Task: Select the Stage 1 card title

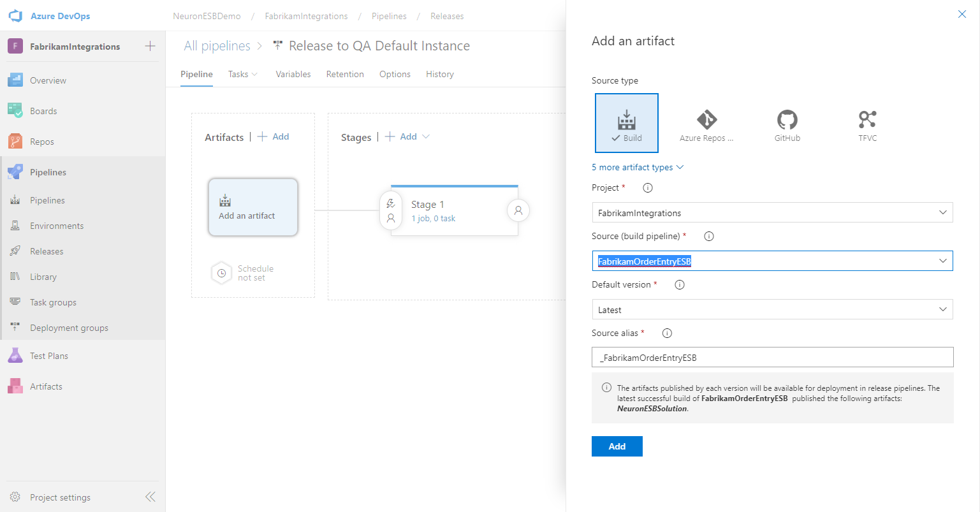Action: point(428,205)
